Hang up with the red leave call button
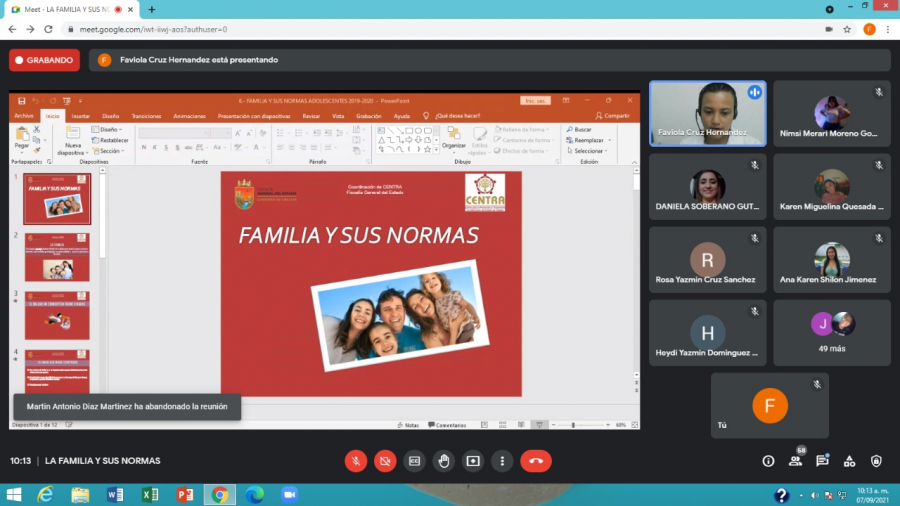The width and height of the screenshot is (900, 506). pyautogui.click(x=536, y=461)
